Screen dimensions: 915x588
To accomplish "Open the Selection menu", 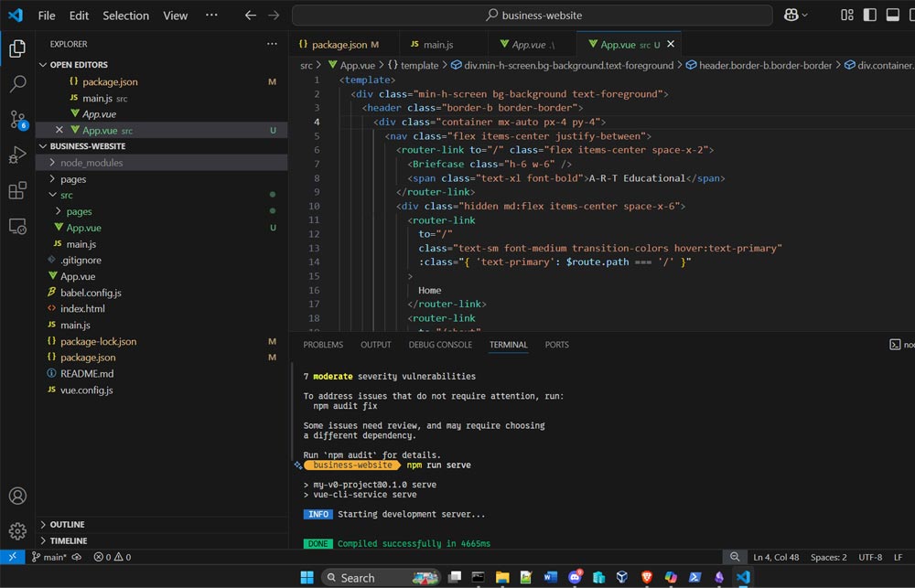I will (125, 16).
